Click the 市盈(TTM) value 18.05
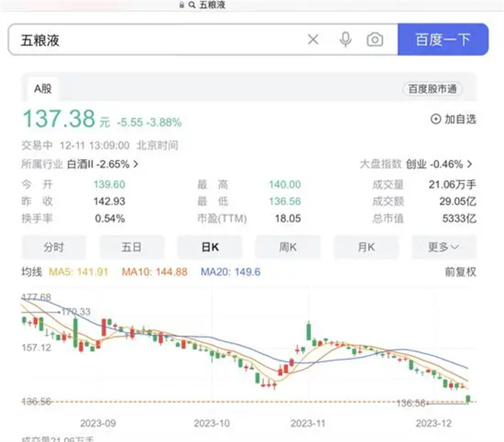Image resolution: width=504 pixels, height=442 pixels. coord(288,219)
